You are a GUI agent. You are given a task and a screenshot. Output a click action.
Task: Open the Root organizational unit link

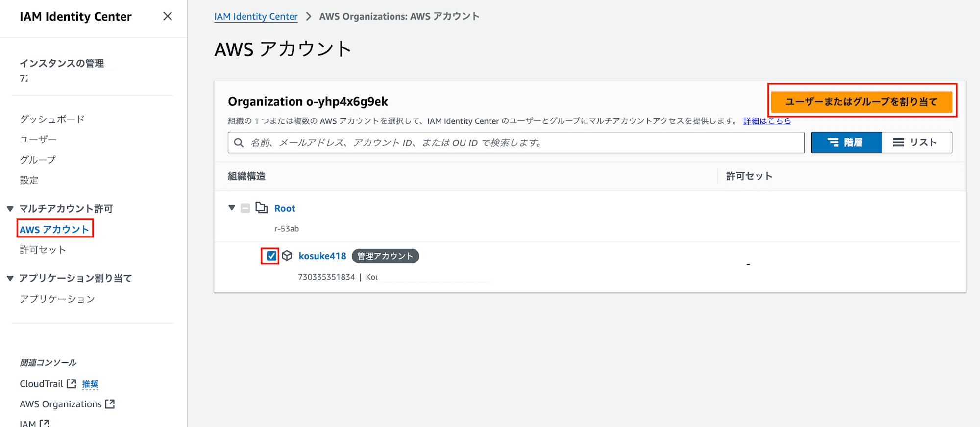coord(285,208)
